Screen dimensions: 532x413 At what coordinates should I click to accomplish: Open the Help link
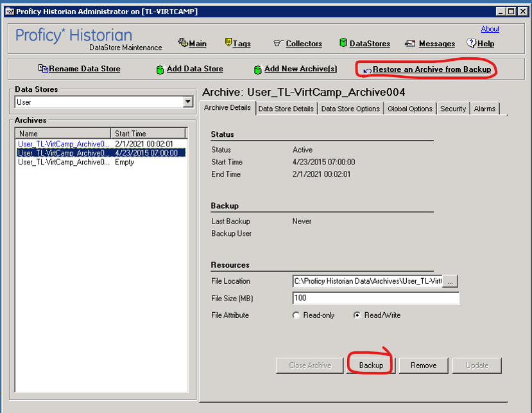point(486,44)
